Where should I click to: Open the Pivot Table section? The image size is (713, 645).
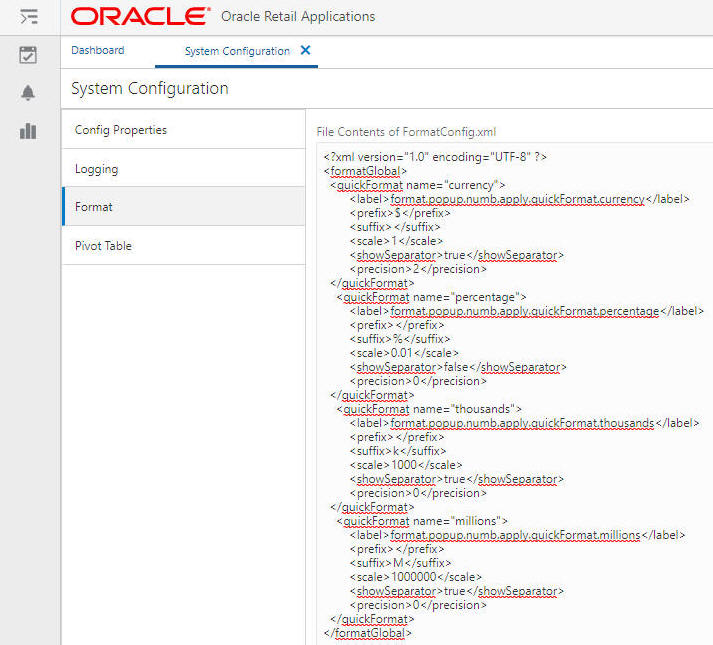pyautogui.click(x=183, y=246)
